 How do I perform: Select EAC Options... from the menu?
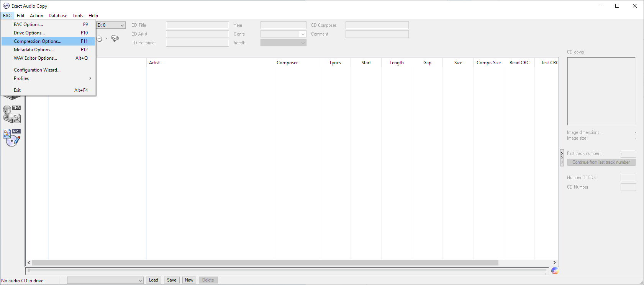[48, 24]
